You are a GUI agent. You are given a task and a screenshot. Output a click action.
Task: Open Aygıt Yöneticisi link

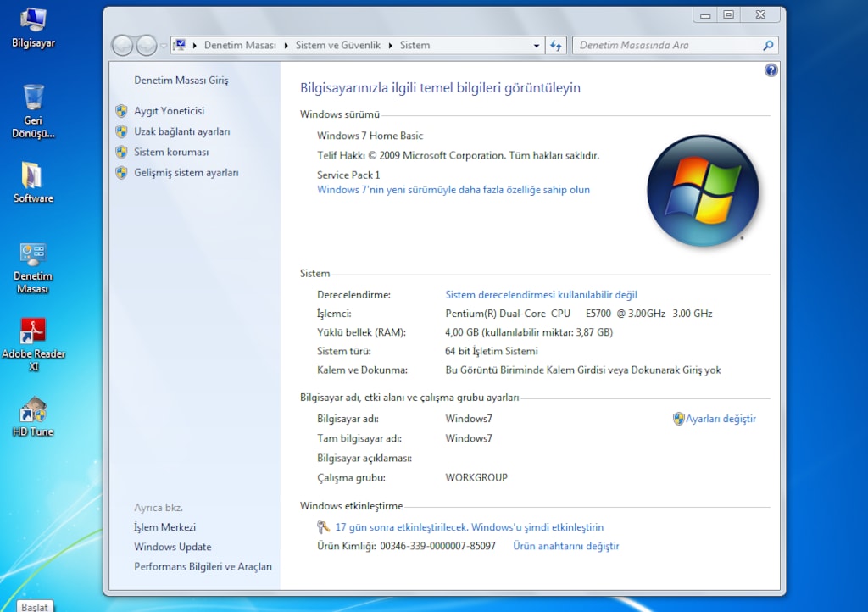click(169, 111)
